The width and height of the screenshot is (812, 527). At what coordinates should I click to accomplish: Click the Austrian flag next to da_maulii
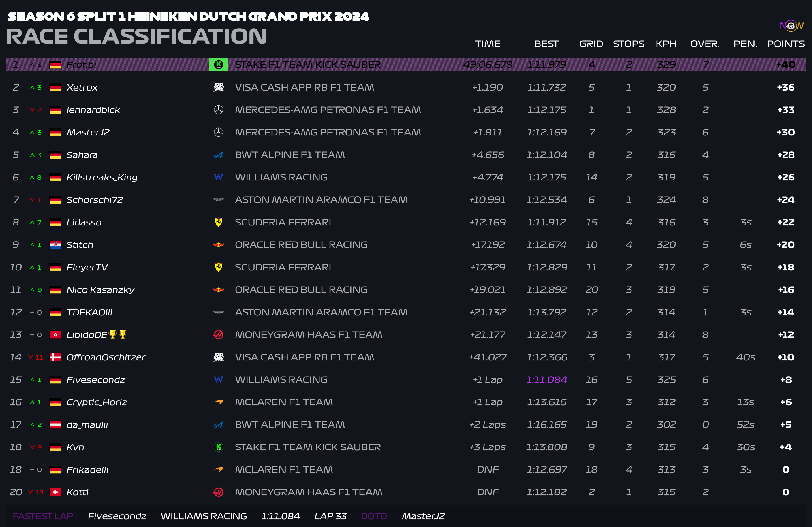[55, 425]
